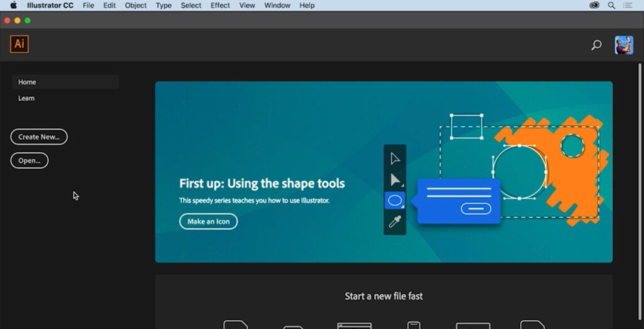
Task: Open the File menu
Action: 89,5
